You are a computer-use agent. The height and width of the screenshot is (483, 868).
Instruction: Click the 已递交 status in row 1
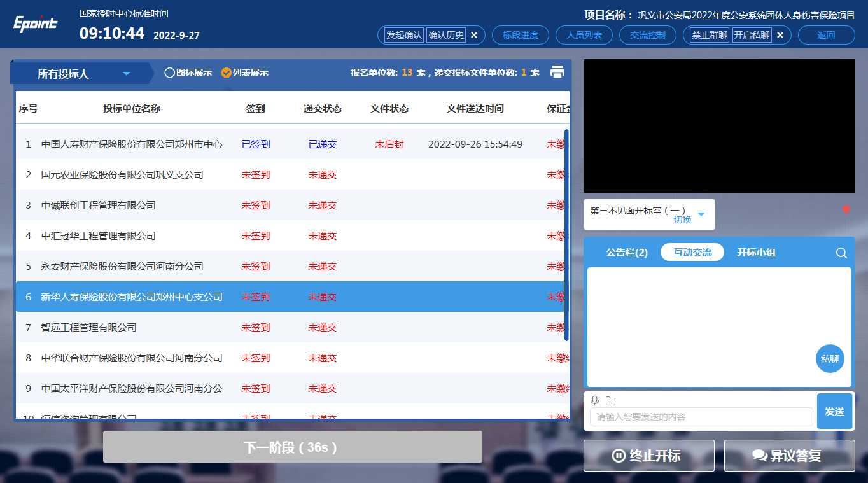[x=323, y=144]
